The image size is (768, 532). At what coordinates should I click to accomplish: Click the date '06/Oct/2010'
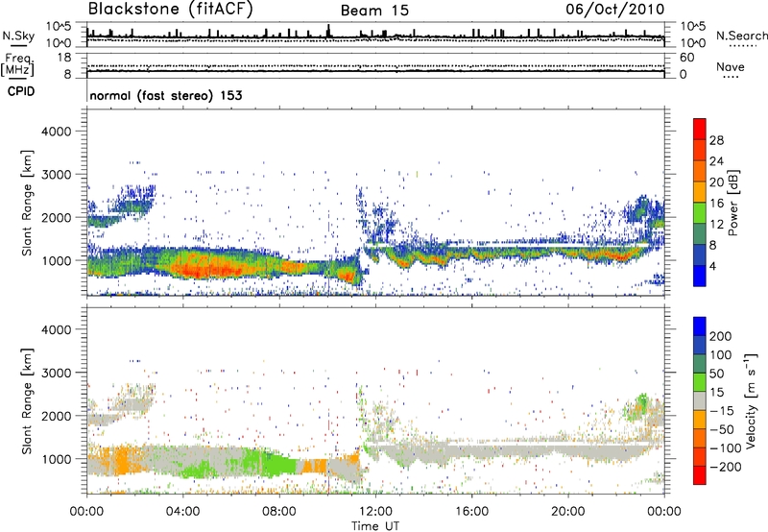tap(615, 10)
